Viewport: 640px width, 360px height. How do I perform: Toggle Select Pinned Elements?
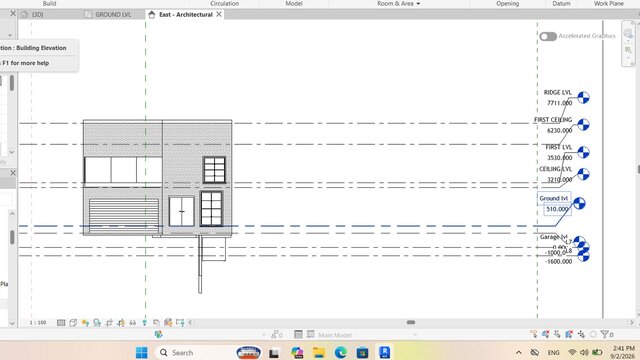558,334
